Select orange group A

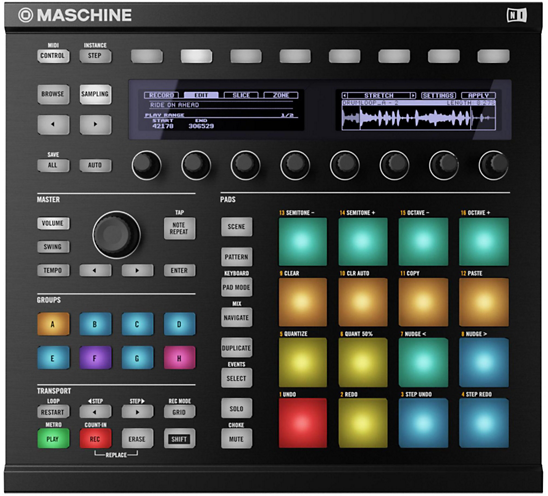[x=53, y=324]
